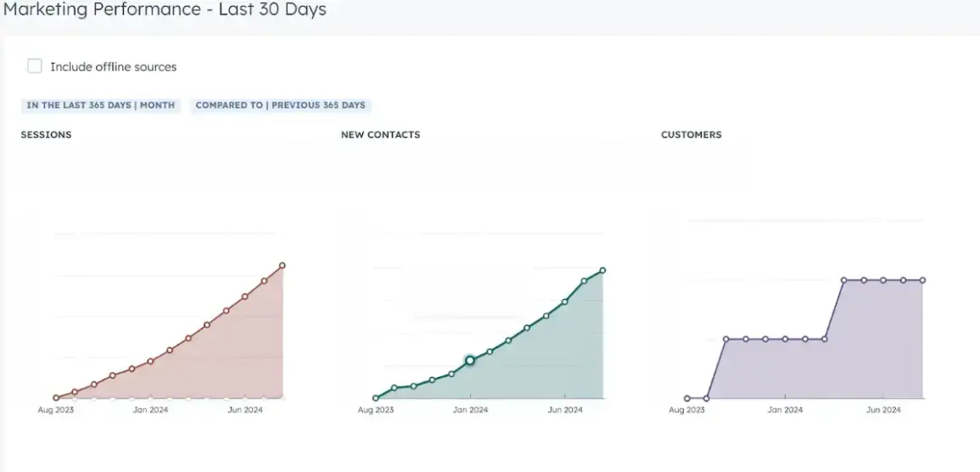Click the Jun 2024 axis label under Customers

point(883,410)
